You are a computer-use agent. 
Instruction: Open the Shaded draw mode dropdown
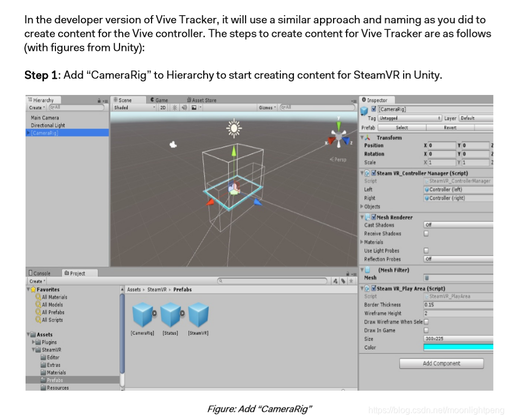[134, 107]
